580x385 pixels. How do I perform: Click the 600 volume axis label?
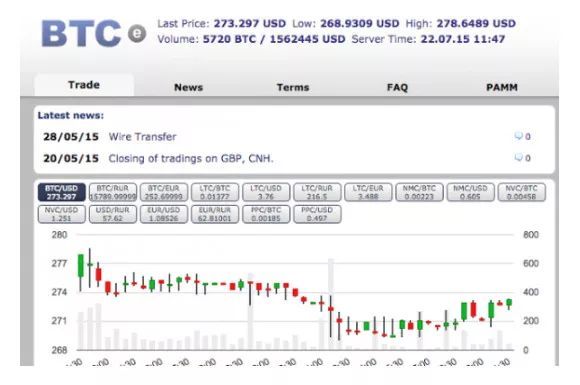(531, 264)
